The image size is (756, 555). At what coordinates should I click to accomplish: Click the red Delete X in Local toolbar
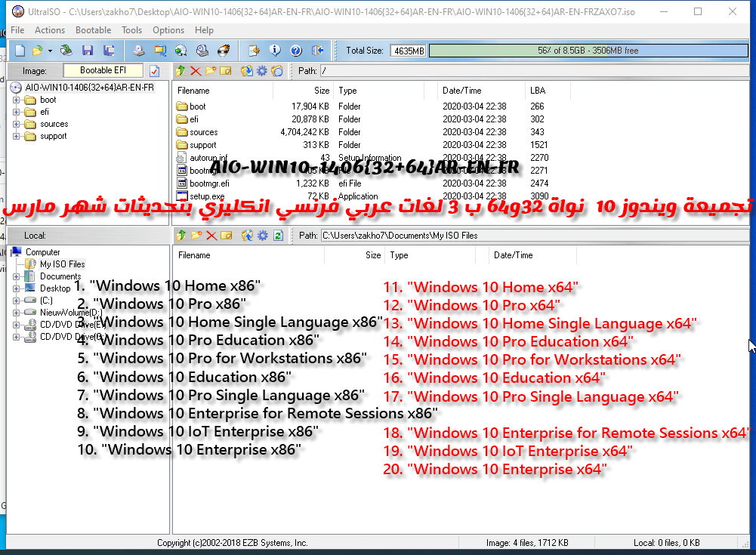pos(211,236)
